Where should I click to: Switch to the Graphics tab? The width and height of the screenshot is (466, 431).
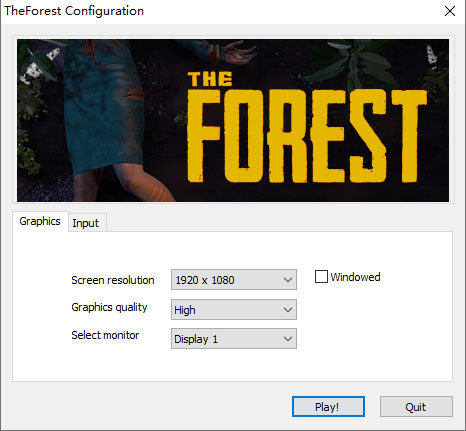coord(40,221)
